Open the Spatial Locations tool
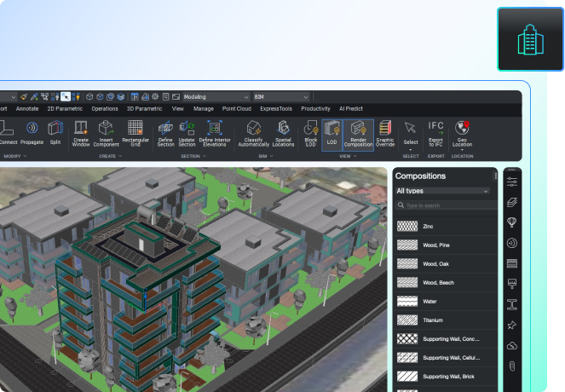 pos(283,134)
